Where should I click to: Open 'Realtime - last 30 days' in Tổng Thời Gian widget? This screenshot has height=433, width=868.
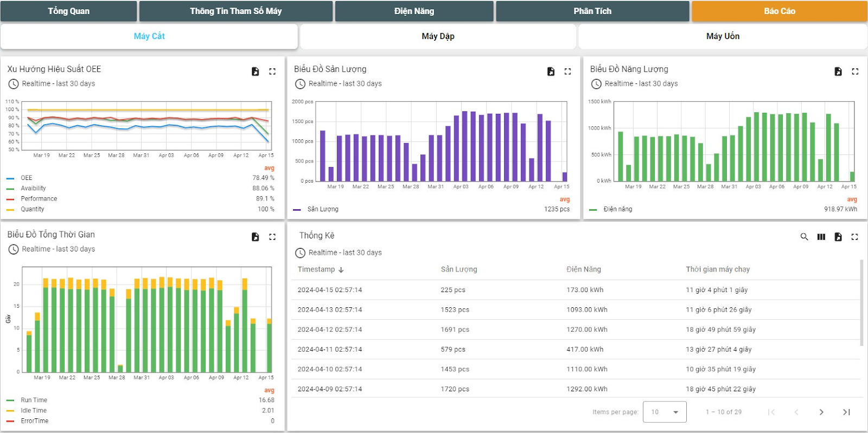[x=59, y=249]
